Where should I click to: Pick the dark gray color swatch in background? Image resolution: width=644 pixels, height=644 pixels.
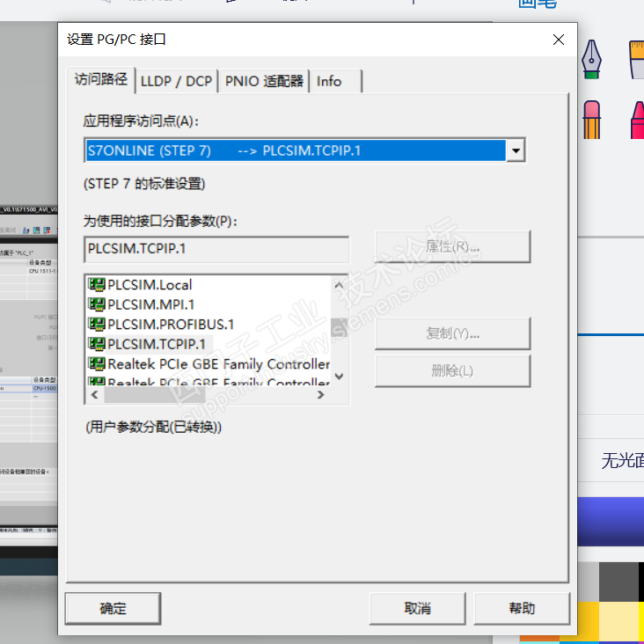tap(618, 582)
